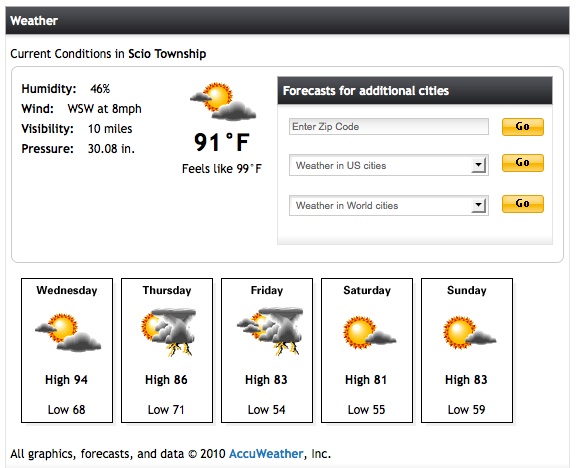576x468 pixels.
Task: Click the 91 °F current temperature
Action: point(222,143)
